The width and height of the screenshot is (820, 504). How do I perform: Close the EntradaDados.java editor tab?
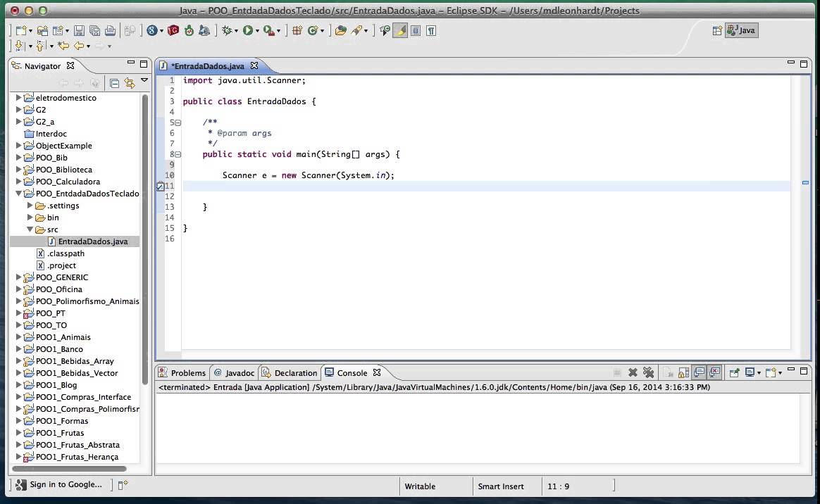[254, 65]
